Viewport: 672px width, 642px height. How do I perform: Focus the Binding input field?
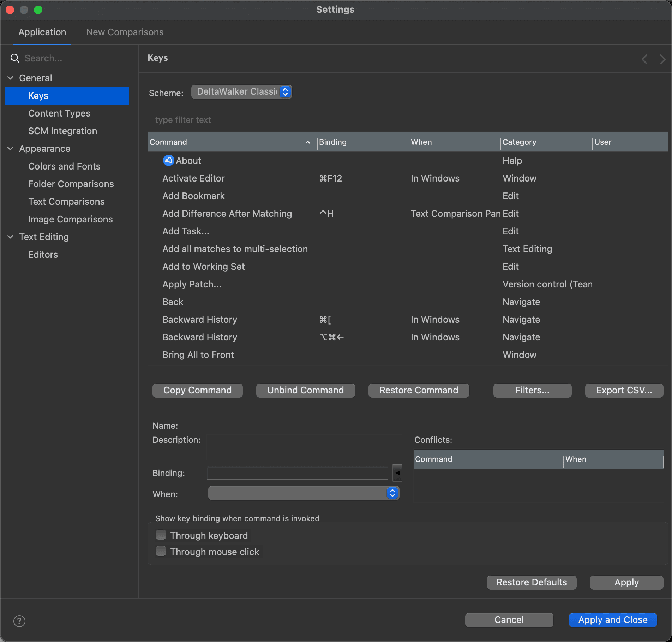click(x=298, y=473)
